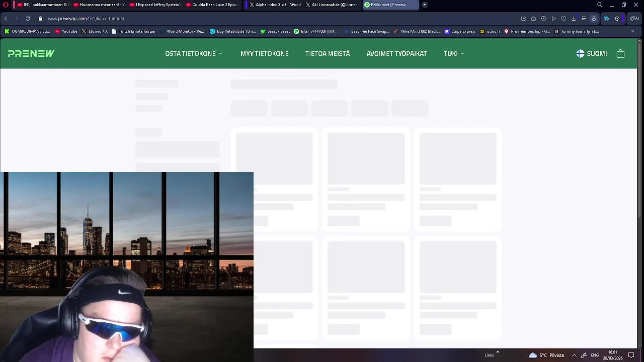Bookmark the page with heart icon
644x362 pixels.
563,19
